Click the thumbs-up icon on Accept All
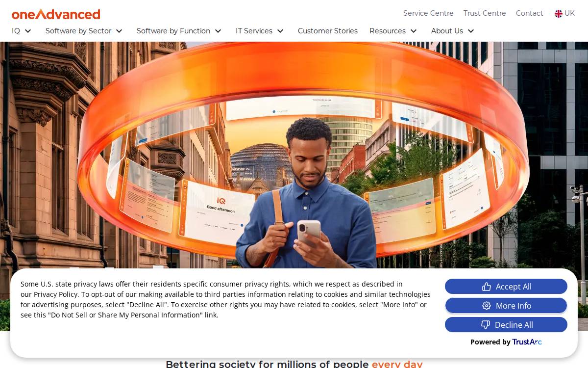Screen dimensions: 588x368 (487, 287)
